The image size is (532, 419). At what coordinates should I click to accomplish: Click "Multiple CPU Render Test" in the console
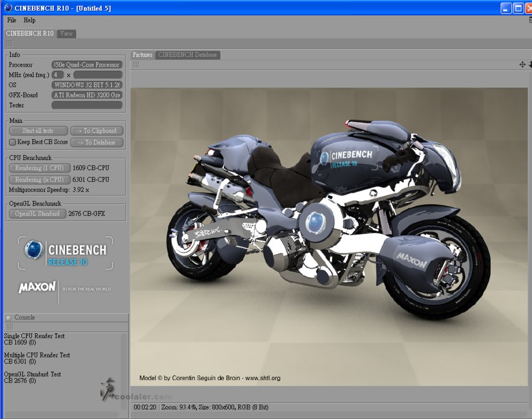[x=37, y=355]
